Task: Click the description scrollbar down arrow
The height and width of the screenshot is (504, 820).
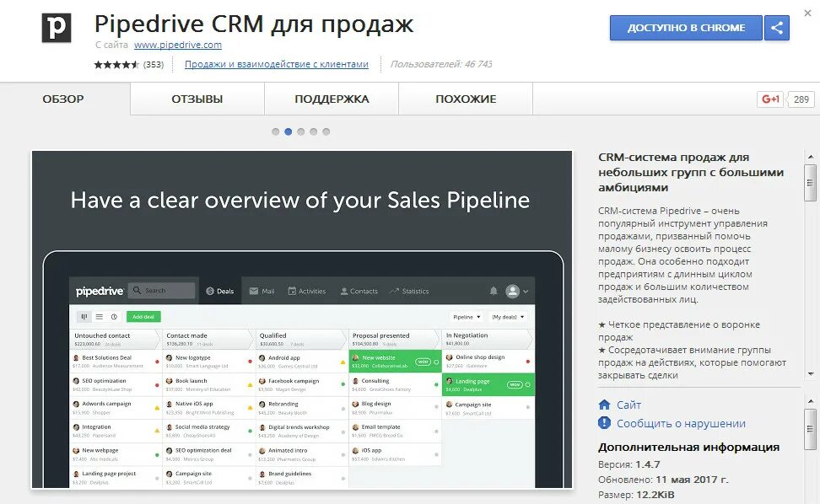Action: [x=810, y=374]
